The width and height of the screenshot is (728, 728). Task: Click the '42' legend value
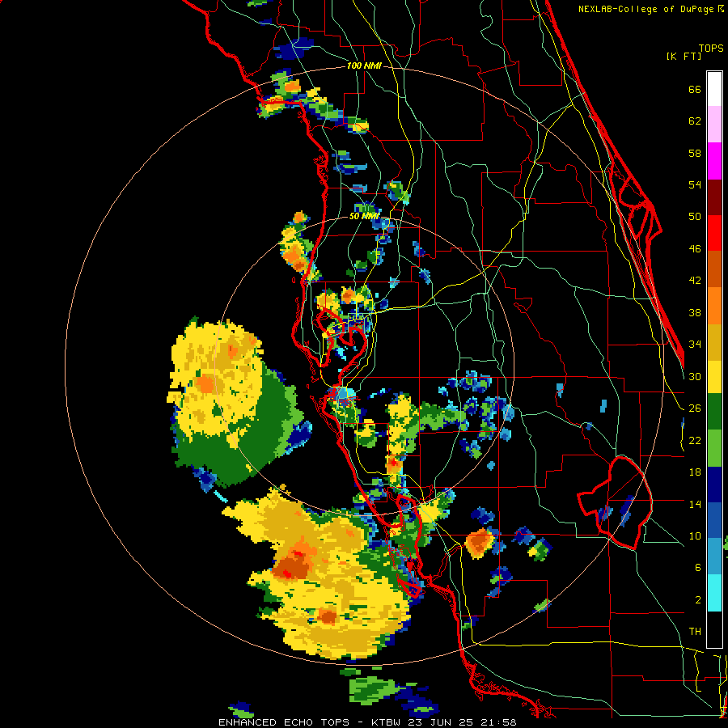(x=695, y=281)
